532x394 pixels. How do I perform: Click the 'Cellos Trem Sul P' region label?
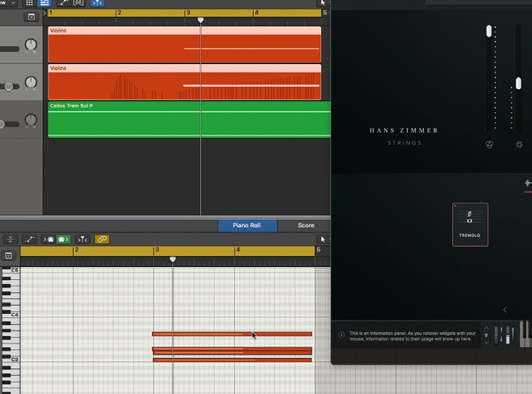(71, 106)
